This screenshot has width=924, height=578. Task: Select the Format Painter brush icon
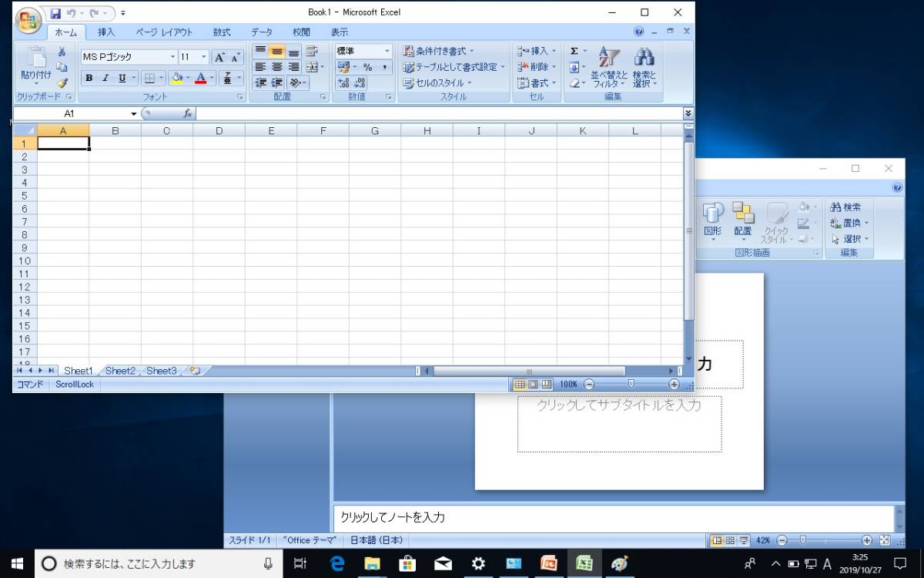click(x=62, y=82)
